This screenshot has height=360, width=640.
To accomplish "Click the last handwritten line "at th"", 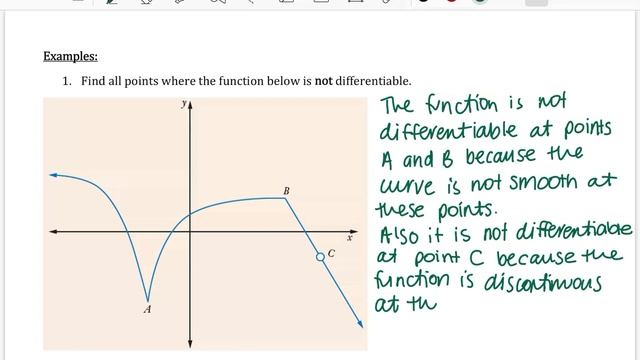I will point(405,304).
